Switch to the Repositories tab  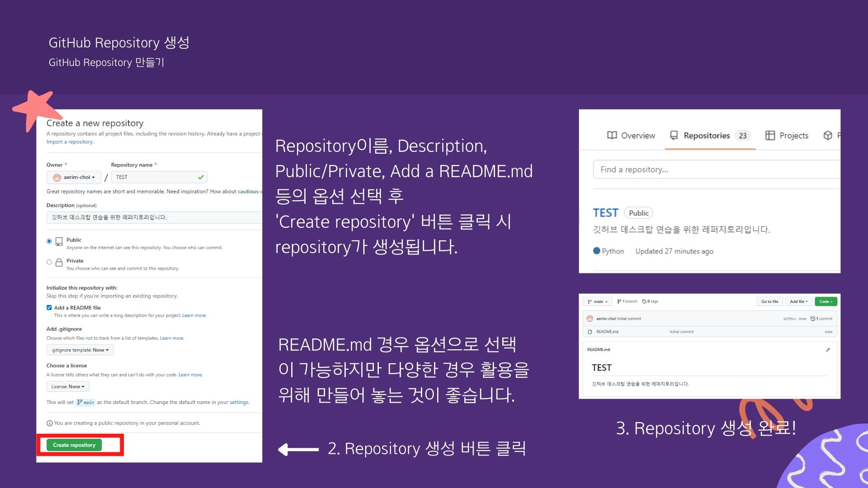point(710,136)
